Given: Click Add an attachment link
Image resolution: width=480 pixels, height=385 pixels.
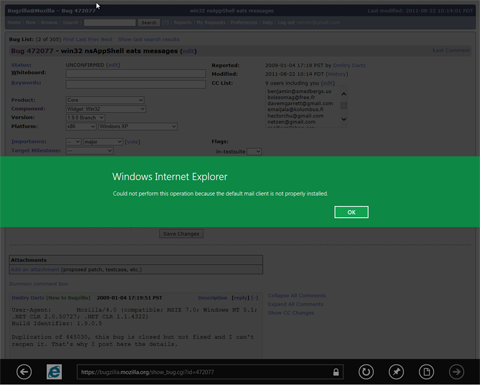Looking at the screenshot, I should pyautogui.click(x=35, y=269).
